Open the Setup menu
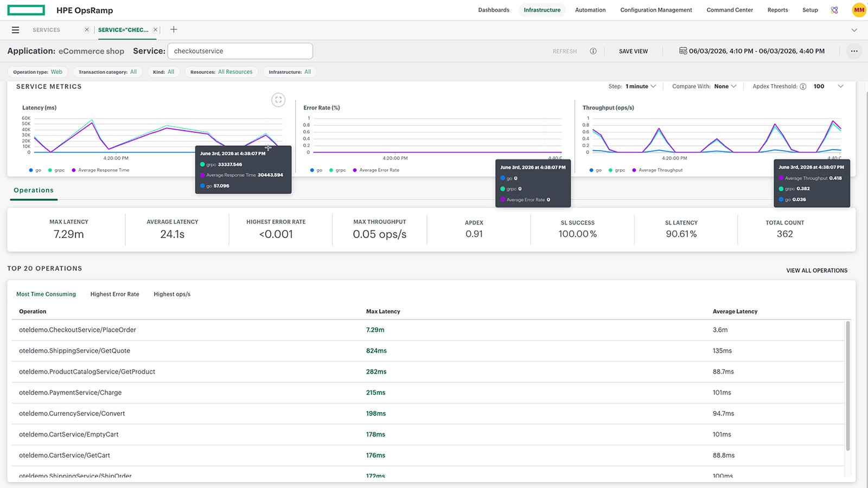The height and width of the screenshot is (488, 868). (x=810, y=10)
